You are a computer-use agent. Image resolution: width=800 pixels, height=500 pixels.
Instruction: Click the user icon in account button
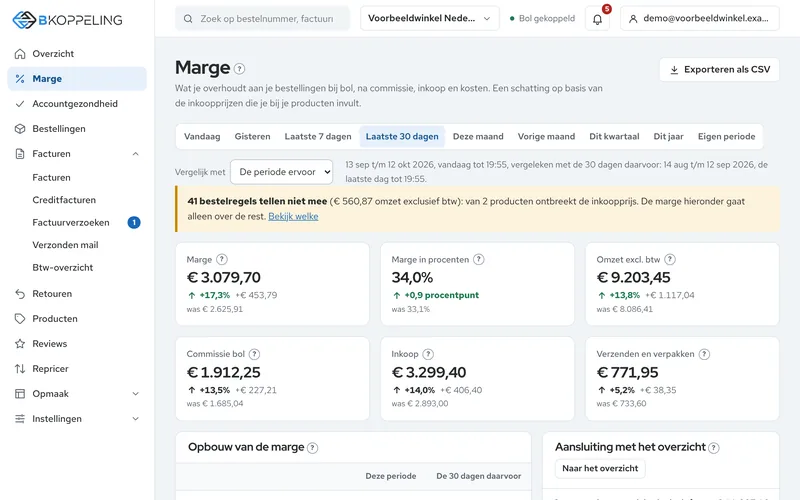[x=633, y=19]
